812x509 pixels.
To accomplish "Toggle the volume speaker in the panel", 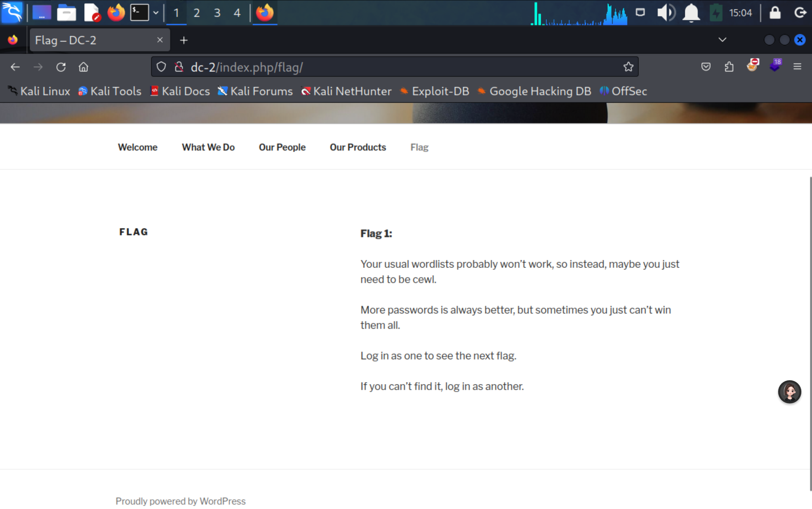I will (x=666, y=13).
